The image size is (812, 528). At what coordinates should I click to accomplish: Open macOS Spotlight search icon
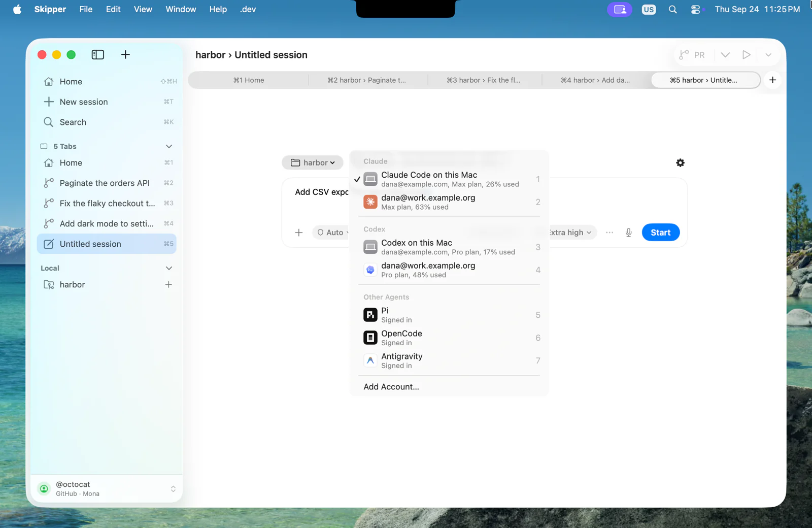[x=673, y=9]
